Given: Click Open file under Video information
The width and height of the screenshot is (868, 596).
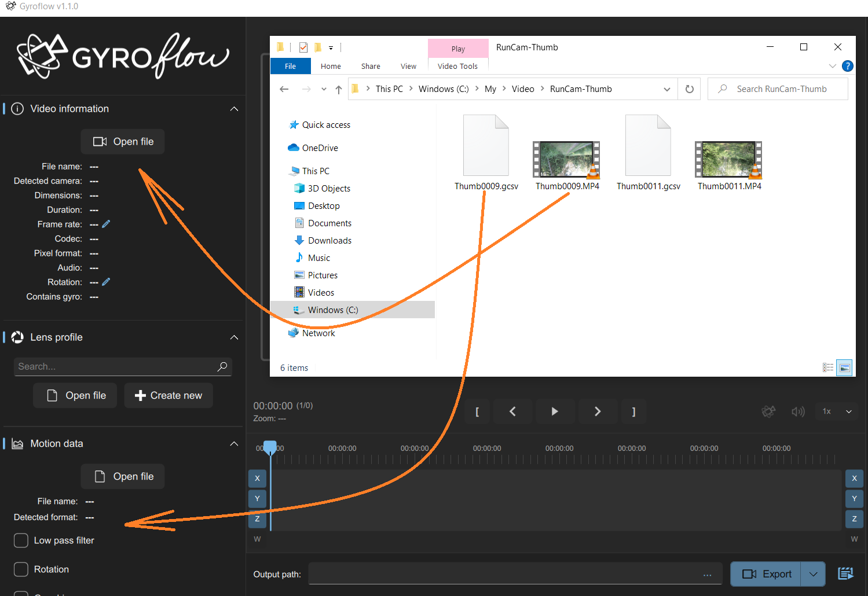Looking at the screenshot, I should click(x=123, y=142).
